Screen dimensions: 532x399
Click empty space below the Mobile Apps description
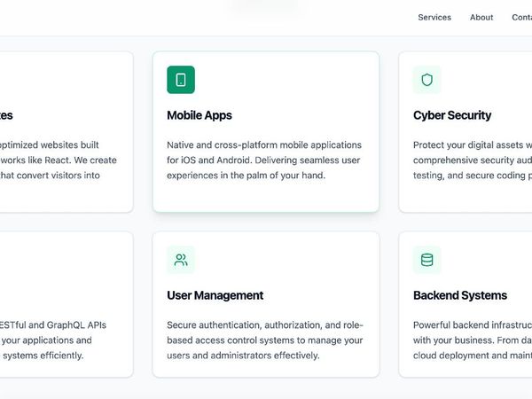tap(264, 197)
